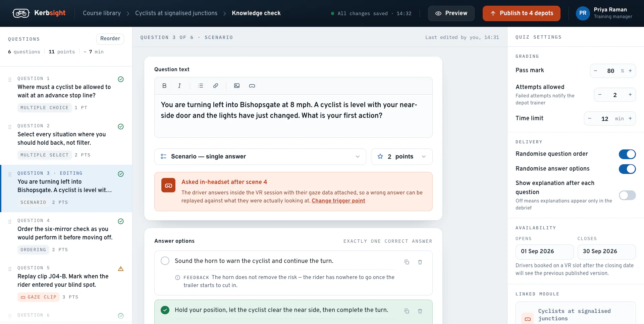Open 'Cyclists at signalised junctions' breadcrumb

coord(176,13)
